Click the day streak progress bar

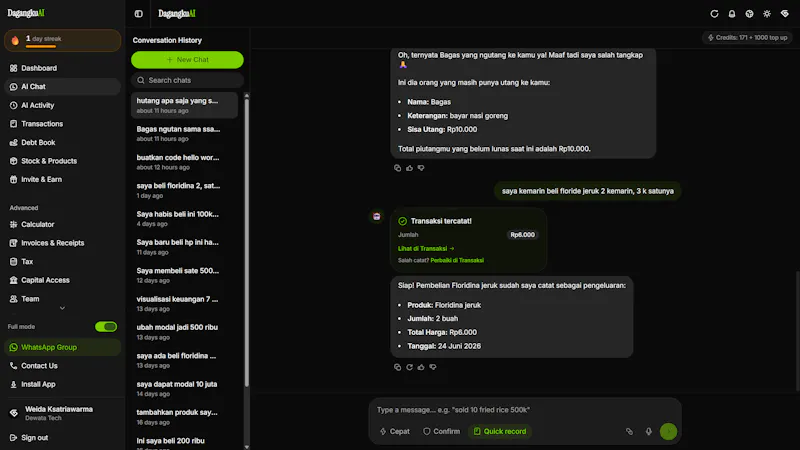click(41, 46)
